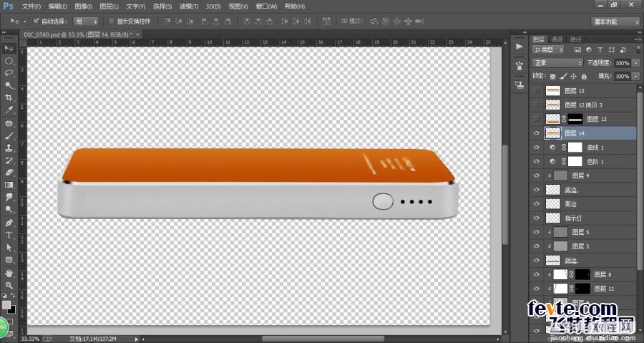The height and width of the screenshot is (343, 644).
Task: Select the Hand tool
Action: pyautogui.click(x=9, y=273)
